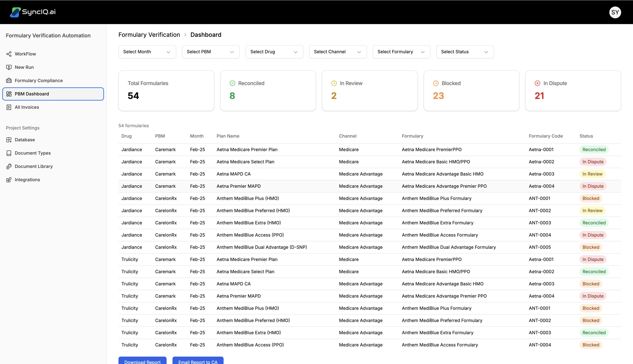
Task: Click the Database grid icon
Action: coord(9,140)
